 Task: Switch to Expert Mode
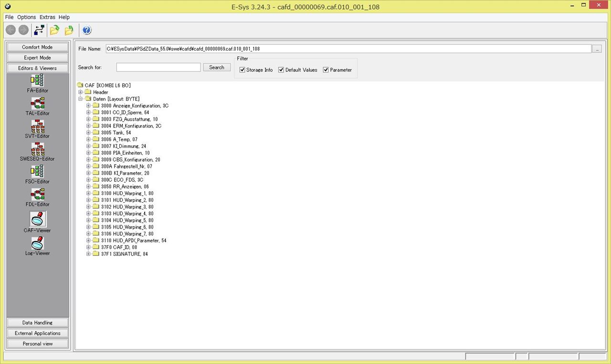38,58
